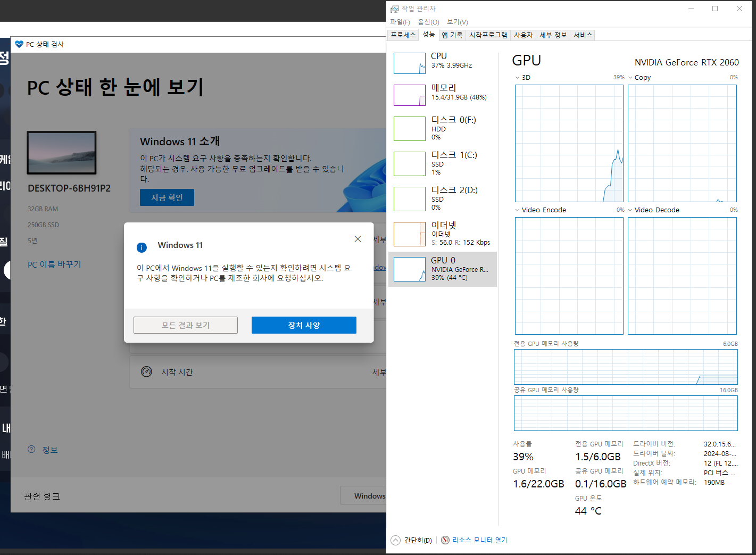Open the 보기(V) menu
Image resolution: width=756 pixels, height=555 pixels.
point(458,22)
